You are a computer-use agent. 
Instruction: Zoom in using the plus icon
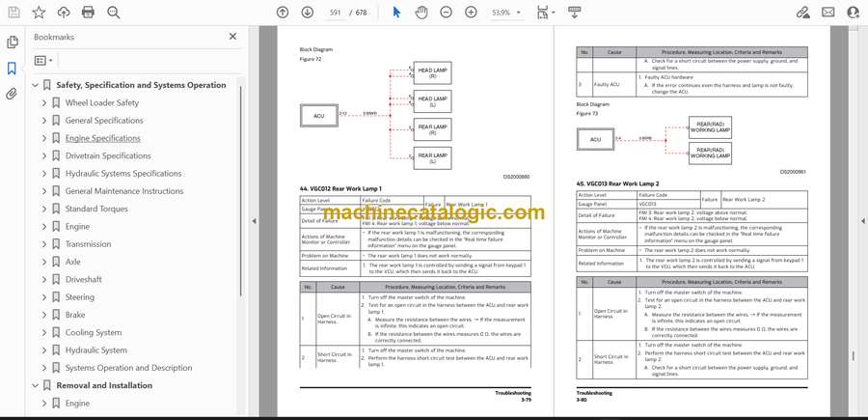click(x=471, y=13)
